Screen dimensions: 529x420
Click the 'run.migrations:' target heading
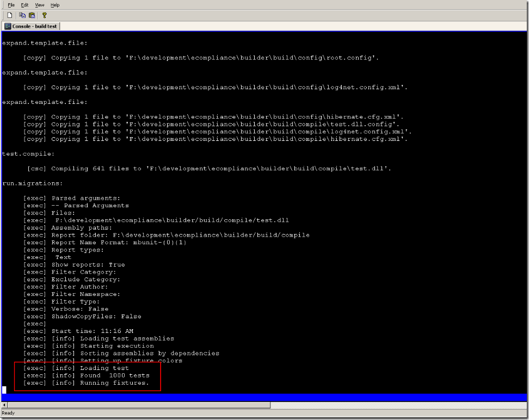[x=33, y=183]
